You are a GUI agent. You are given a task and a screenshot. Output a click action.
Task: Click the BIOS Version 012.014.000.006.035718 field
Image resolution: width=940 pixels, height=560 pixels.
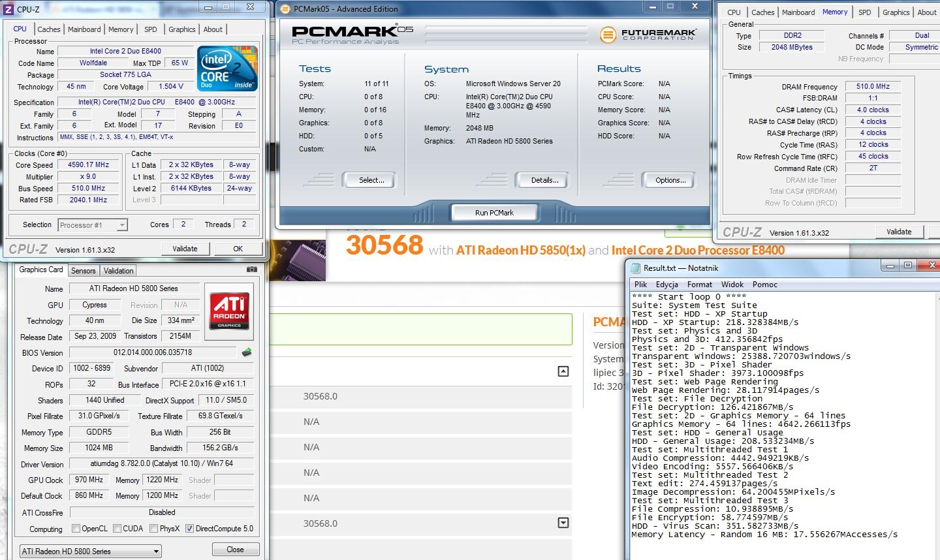point(153,352)
